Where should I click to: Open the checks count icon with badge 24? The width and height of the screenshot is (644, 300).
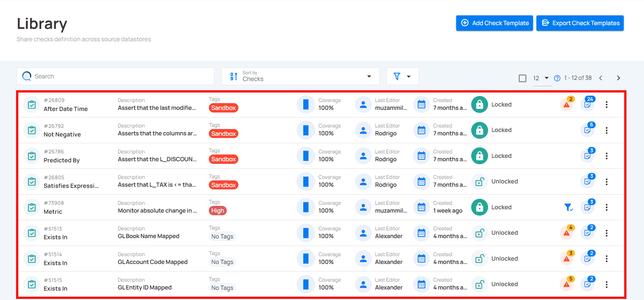point(588,104)
